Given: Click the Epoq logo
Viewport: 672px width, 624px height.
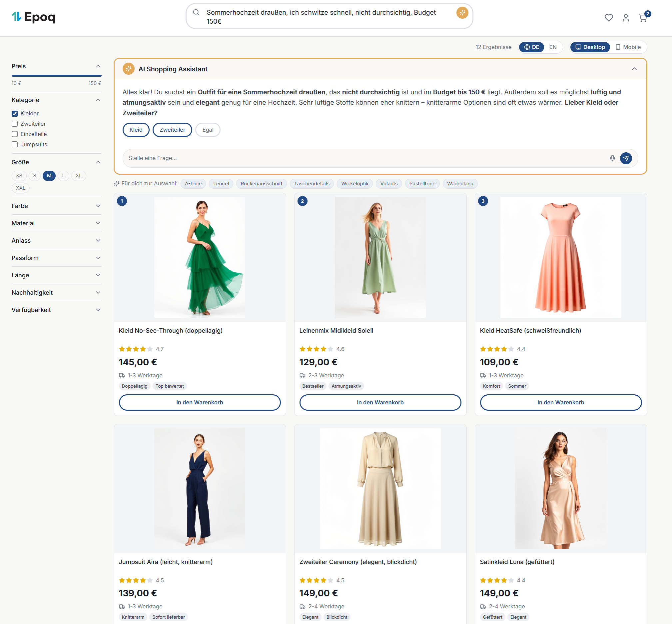Looking at the screenshot, I should (x=33, y=17).
